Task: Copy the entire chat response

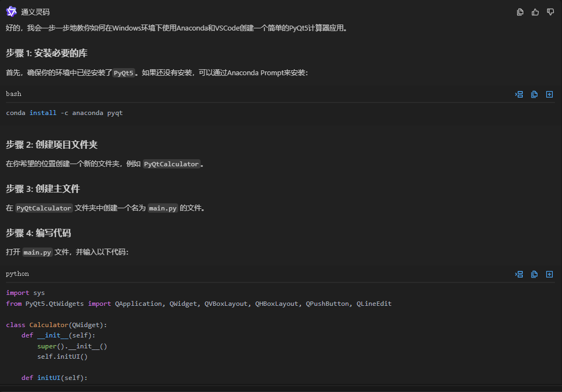Action: click(520, 12)
